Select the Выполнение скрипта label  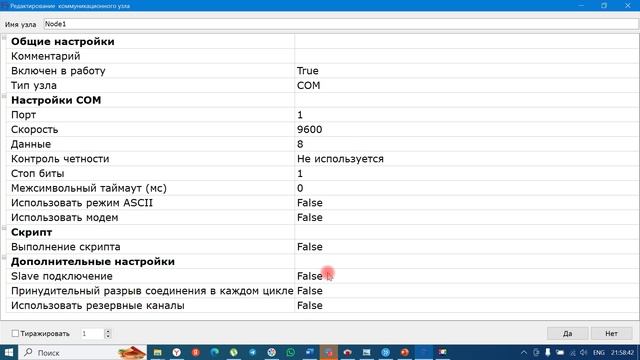pyautogui.click(x=66, y=247)
